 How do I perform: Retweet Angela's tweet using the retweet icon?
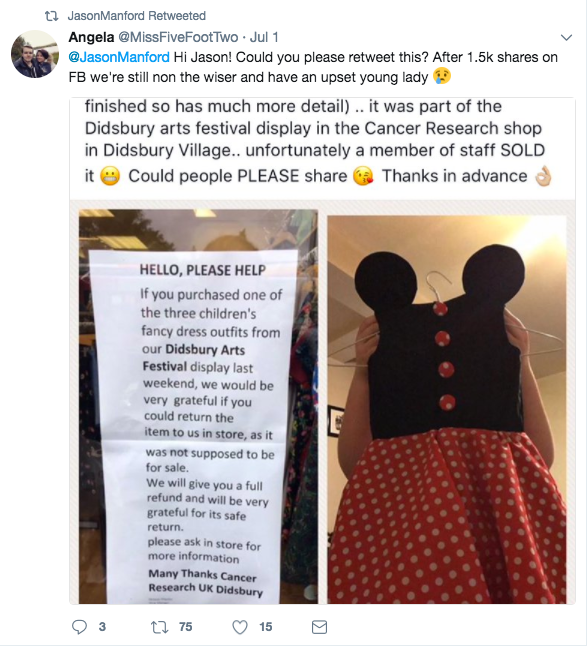159,627
